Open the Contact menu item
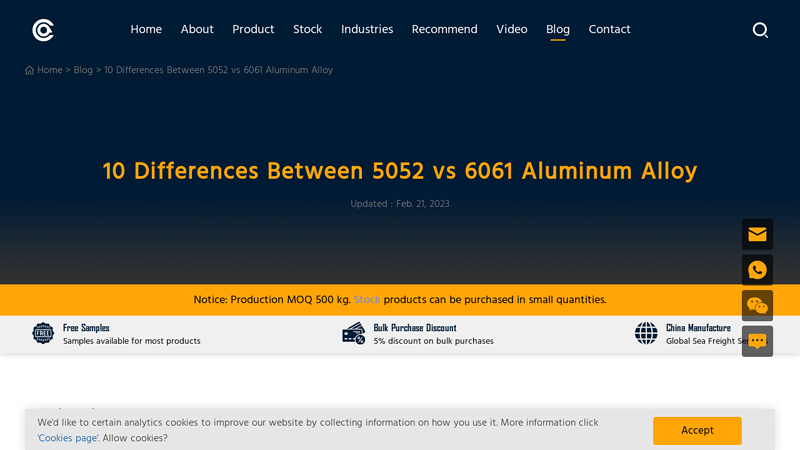 click(x=609, y=30)
